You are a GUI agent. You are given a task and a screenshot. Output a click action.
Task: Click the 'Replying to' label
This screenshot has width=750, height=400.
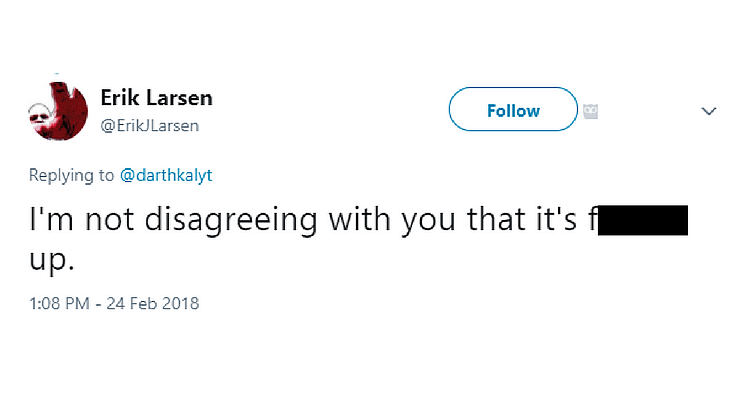pyautogui.click(x=71, y=175)
